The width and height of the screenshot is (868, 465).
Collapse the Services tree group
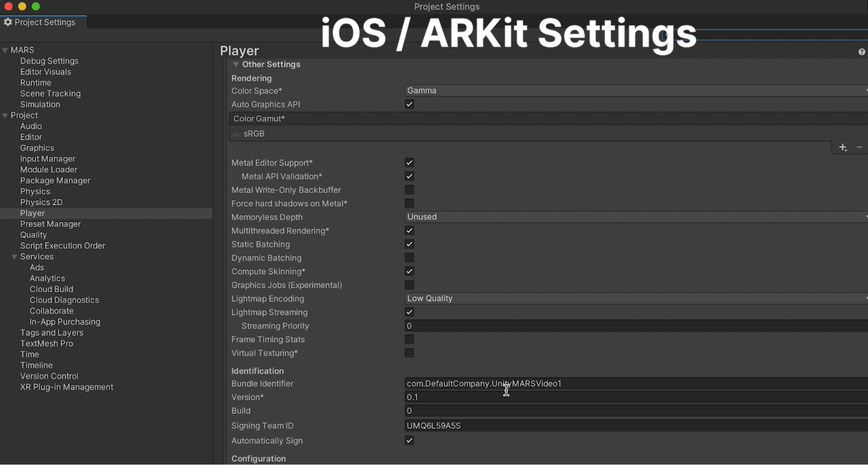tap(14, 257)
